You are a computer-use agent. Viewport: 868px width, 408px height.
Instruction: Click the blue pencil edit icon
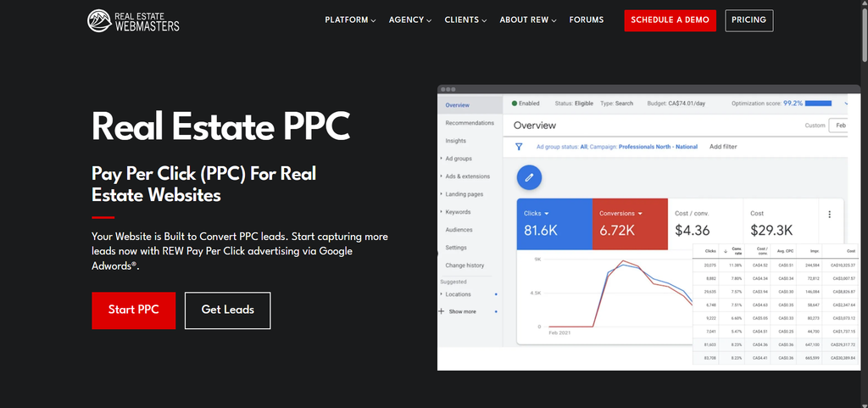click(529, 177)
